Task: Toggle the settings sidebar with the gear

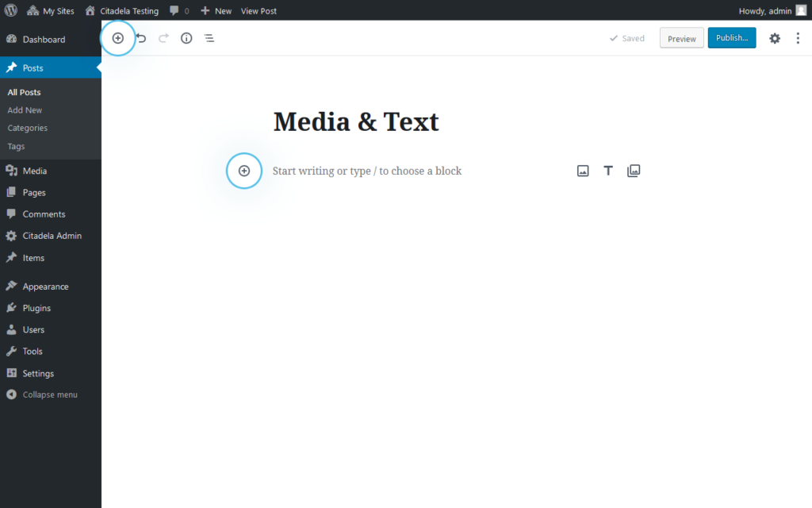Action: [775, 37]
